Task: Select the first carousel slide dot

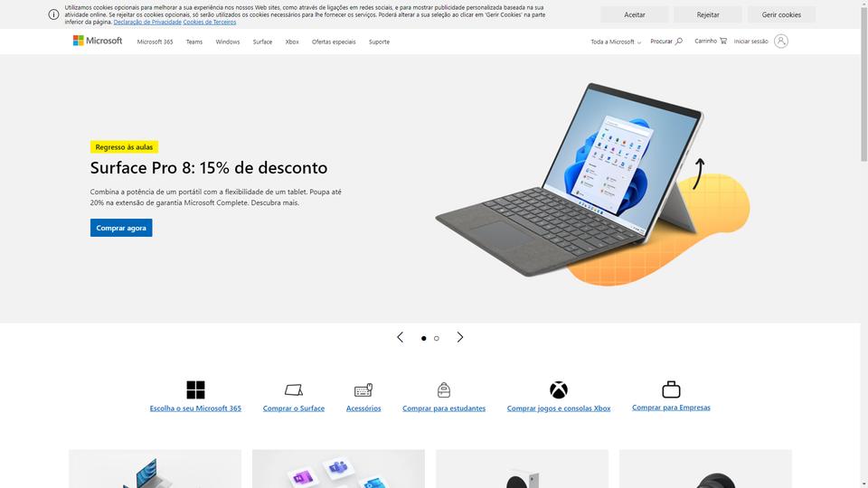Action: [x=423, y=338]
